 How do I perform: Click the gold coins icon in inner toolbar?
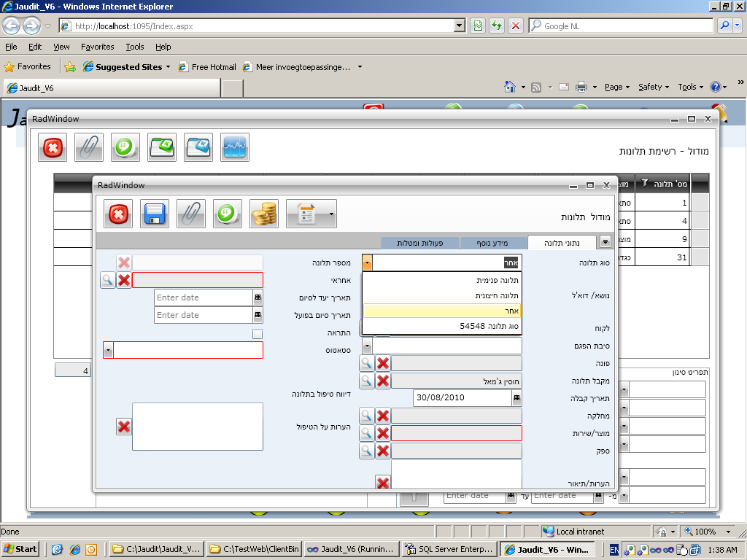tap(264, 214)
